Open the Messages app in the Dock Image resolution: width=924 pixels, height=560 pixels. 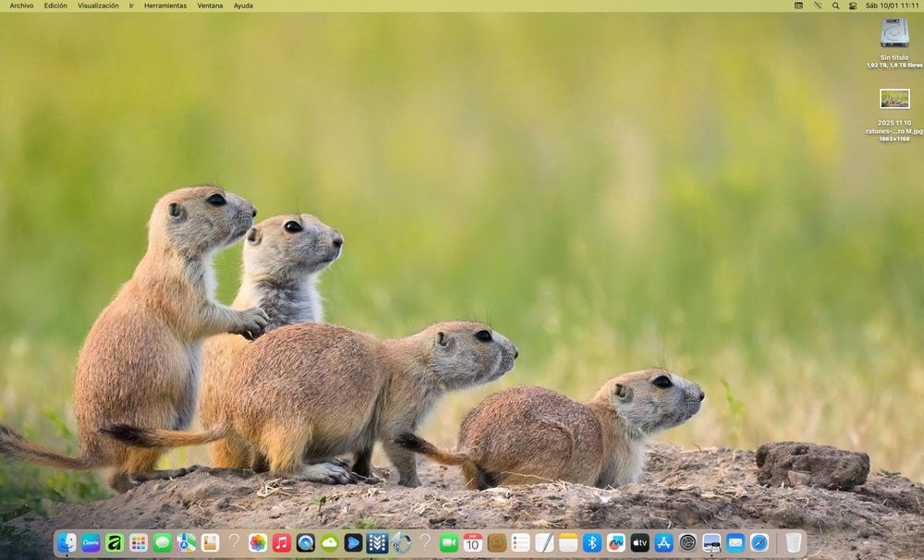tap(163, 542)
